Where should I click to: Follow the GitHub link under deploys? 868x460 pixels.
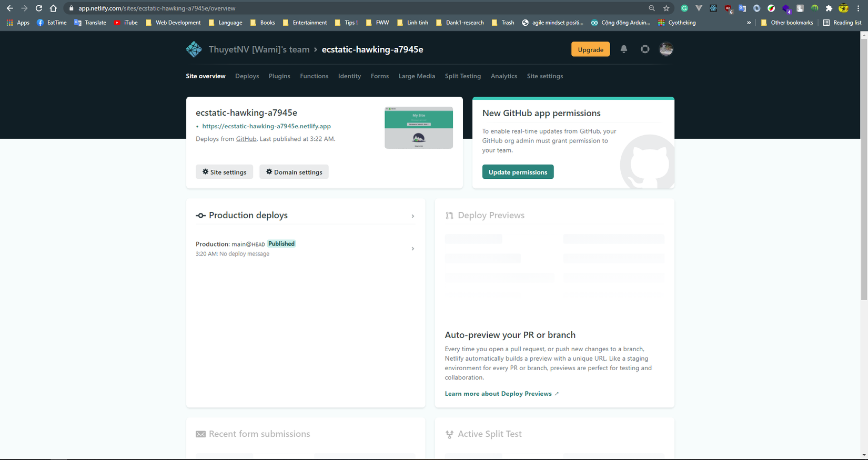(x=246, y=139)
